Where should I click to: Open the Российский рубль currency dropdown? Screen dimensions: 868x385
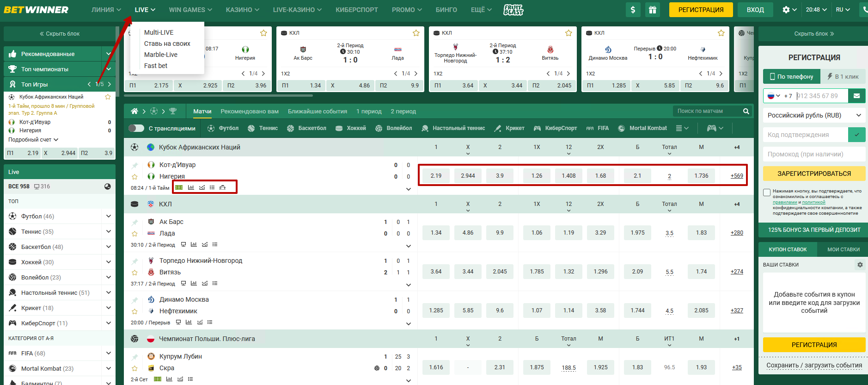click(x=814, y=115)
